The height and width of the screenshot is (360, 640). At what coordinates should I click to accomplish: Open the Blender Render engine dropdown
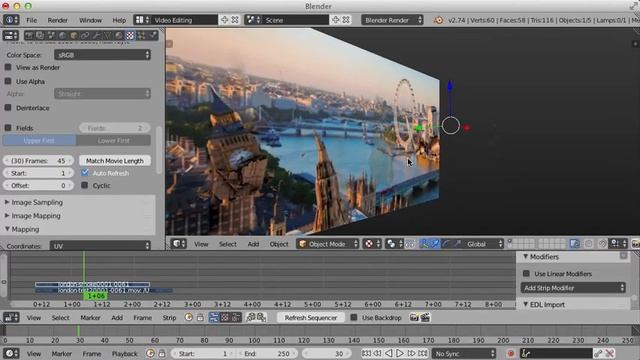(392, 20)
